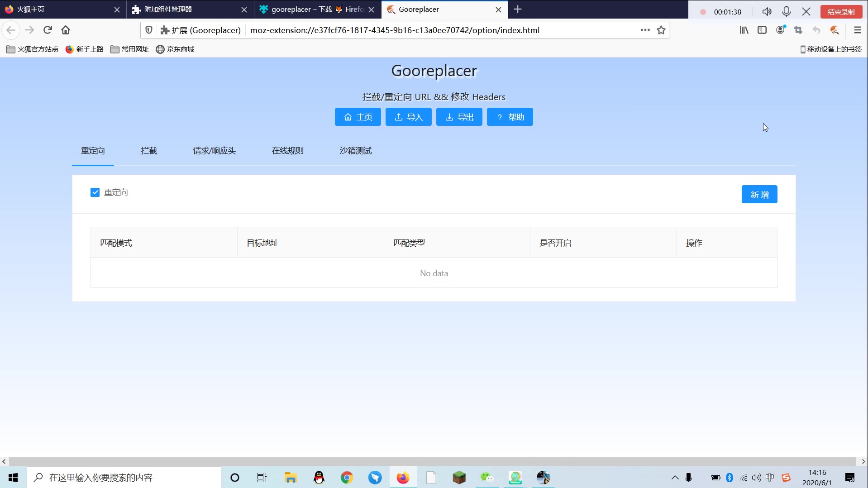The height and width of the screenshot is (488, 868).
Task: Click the 帮助 help button
Action: (510, 117)
